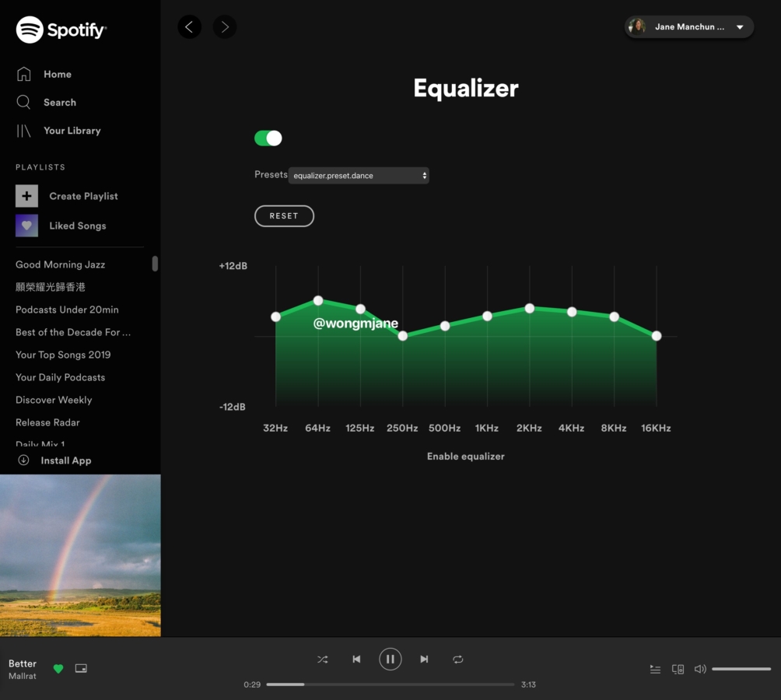
Task: Click the shuffle icon in player bar
Action: click(x=322, y=660)
